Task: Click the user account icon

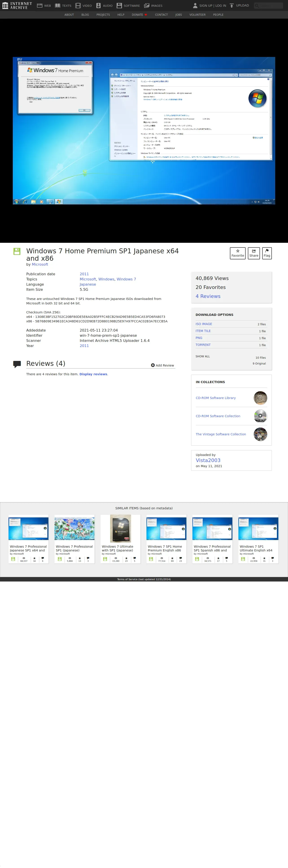Action: [x=195, y=5]
